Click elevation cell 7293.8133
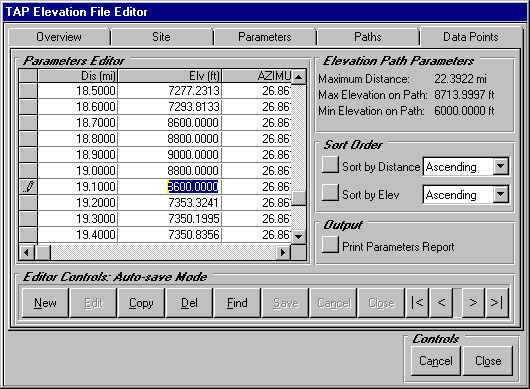Screen dimensions: 530x389 pyautogui.click(x=170, y=106)
